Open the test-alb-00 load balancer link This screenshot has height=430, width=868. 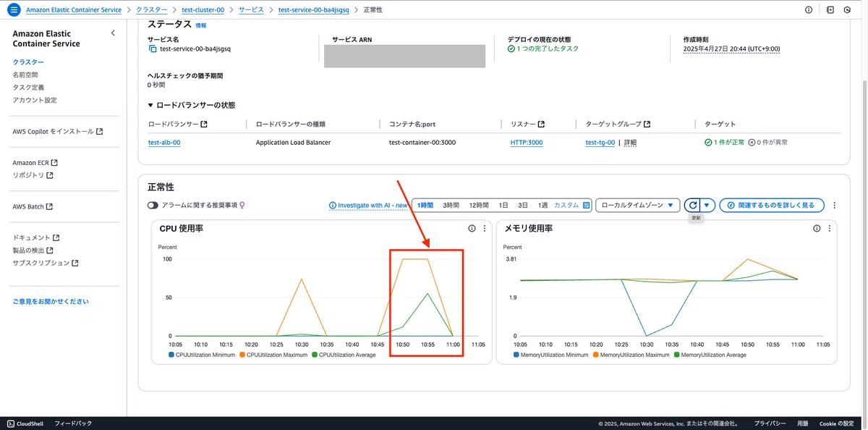[x=164, y=143]
